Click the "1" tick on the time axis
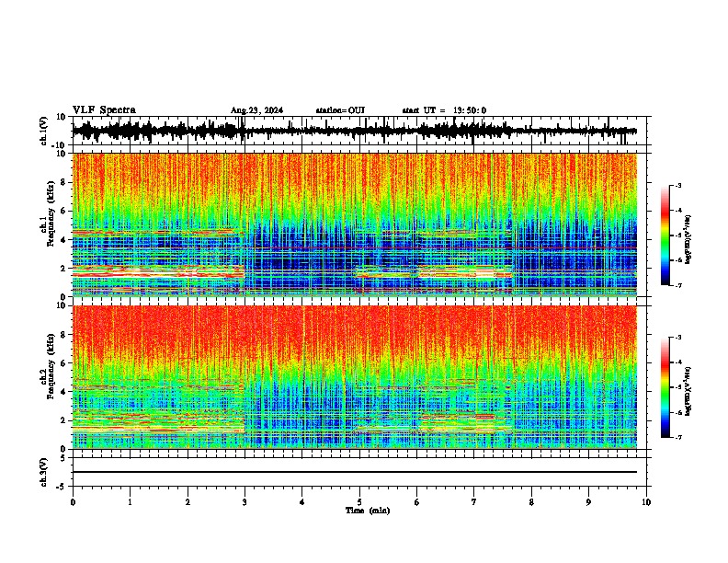728x563 pixels. click(130, 502)
